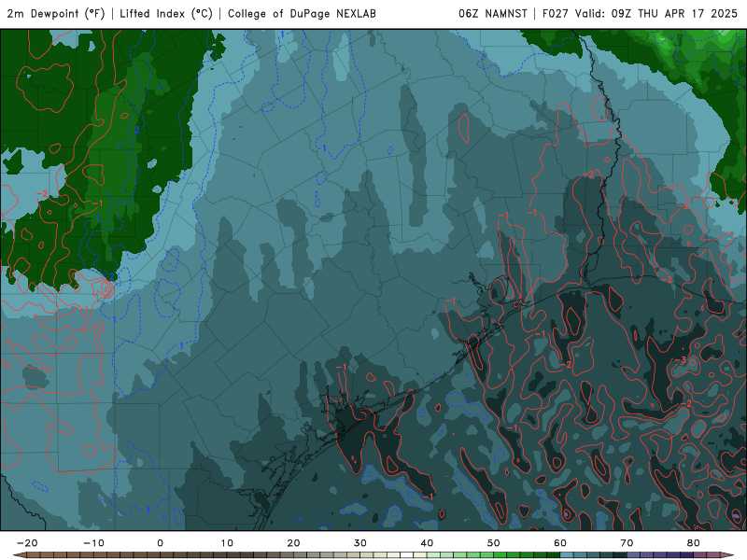This screenshot has height=560, width=747.
Task: Click the 60 label on the color scale
Action: 560,543
